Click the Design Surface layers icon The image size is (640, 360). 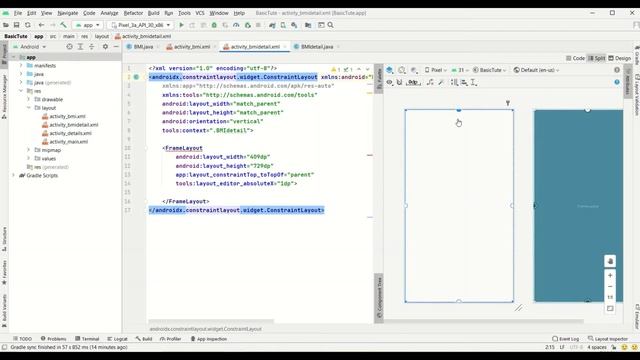pyautogui.click(x=390, y=70)
